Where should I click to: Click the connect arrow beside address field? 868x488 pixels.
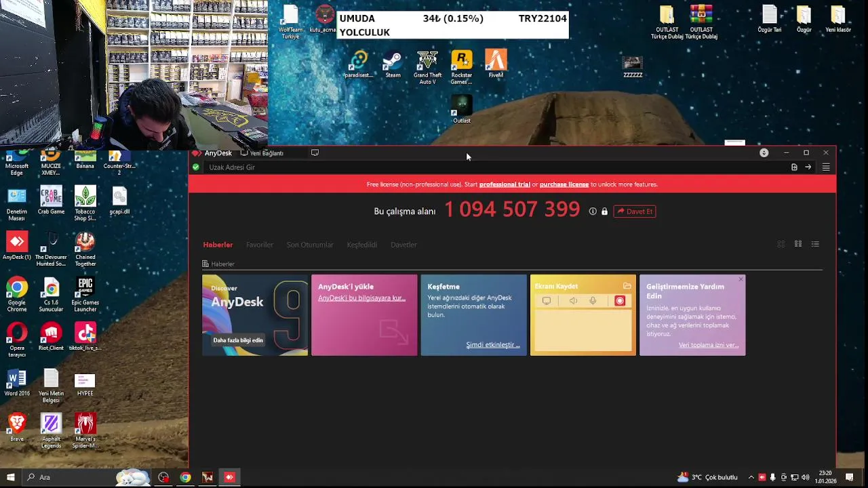pos(808,167)
